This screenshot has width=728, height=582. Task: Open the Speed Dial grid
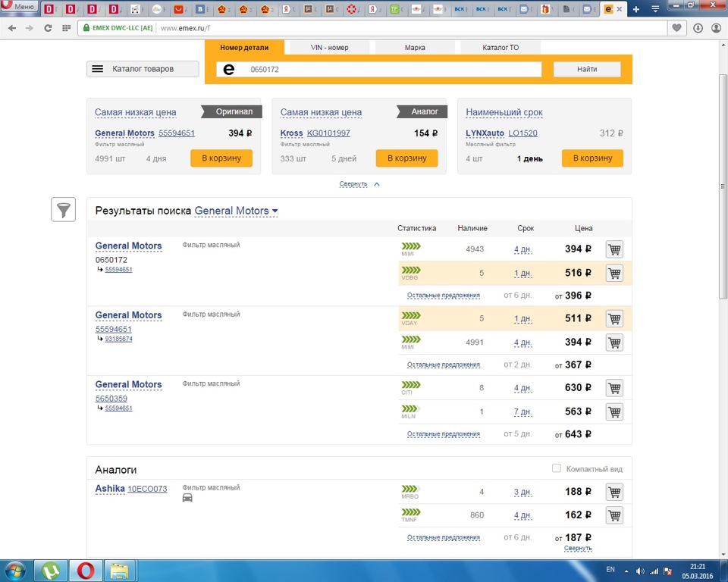coord(67,28)
